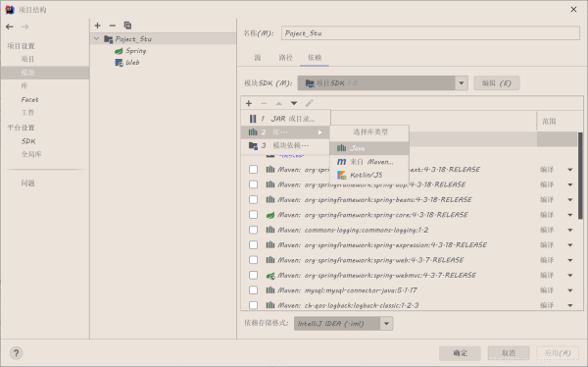
Task: Copy the selected module icon
Action: pos(127,26)
